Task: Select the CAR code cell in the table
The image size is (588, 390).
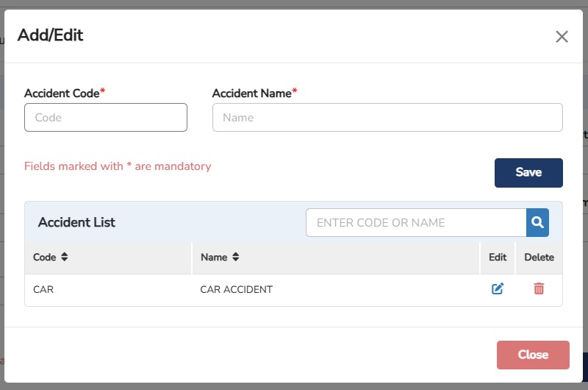Action: click(43, 290)
